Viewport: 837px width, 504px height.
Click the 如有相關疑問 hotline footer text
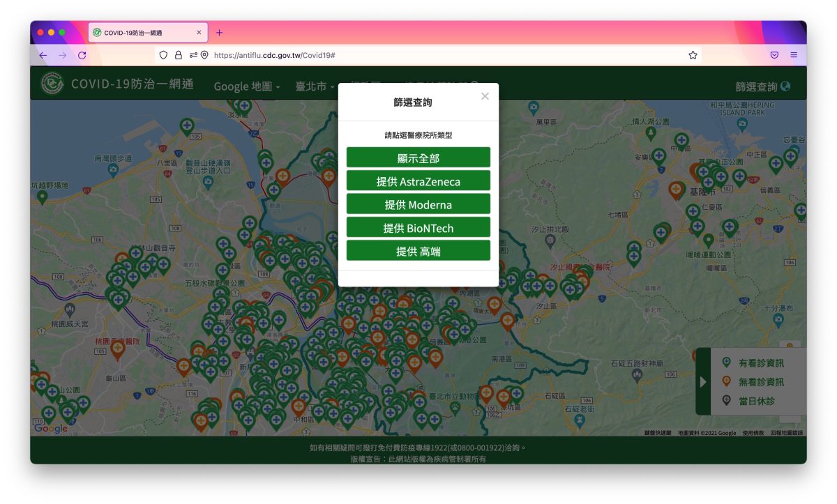tap(418, 448)
